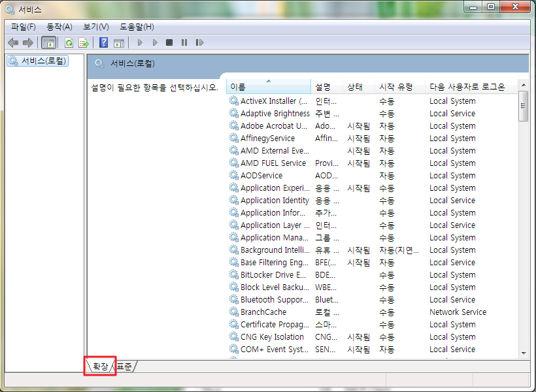Click the second play arrow toolbar icon
This screenshot has height=392, width=536.
(x=155, y=42)
